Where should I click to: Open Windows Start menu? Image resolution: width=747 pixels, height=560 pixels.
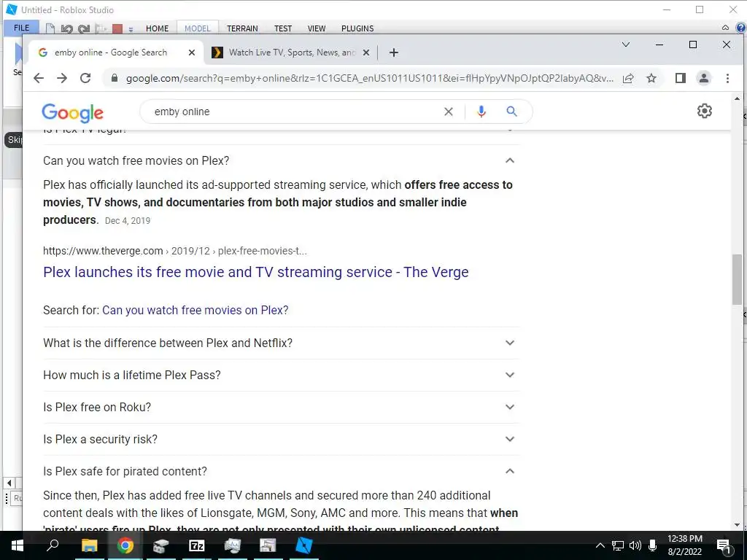18,545
